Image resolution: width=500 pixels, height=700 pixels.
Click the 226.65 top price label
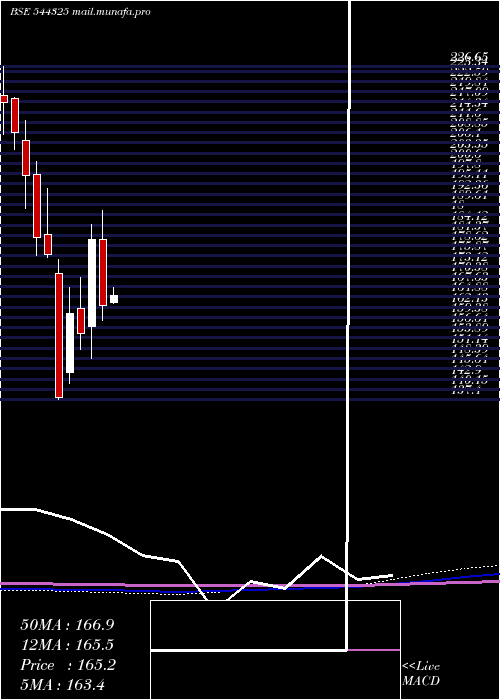[x=469, y=56]
